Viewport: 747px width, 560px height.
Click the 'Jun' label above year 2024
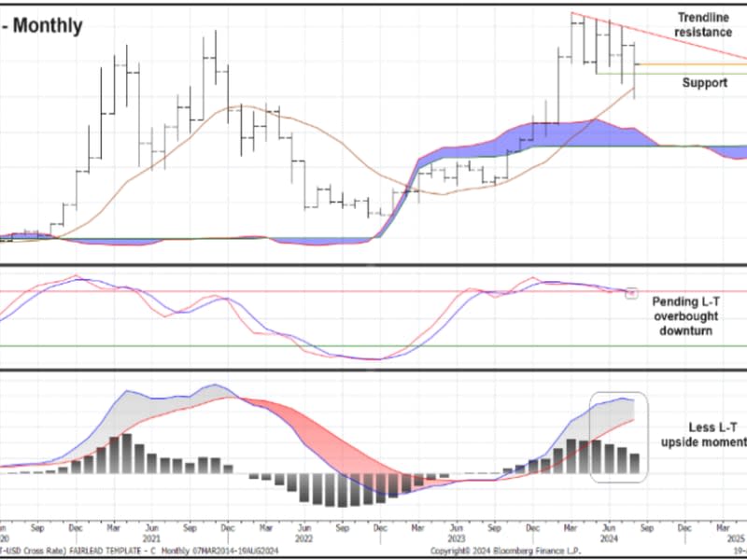pos(609,528)
